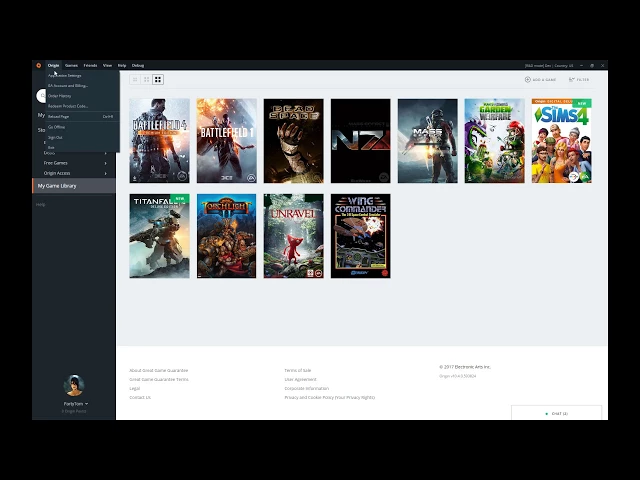
Task: Open Unravel game tile
Action: 293,236
